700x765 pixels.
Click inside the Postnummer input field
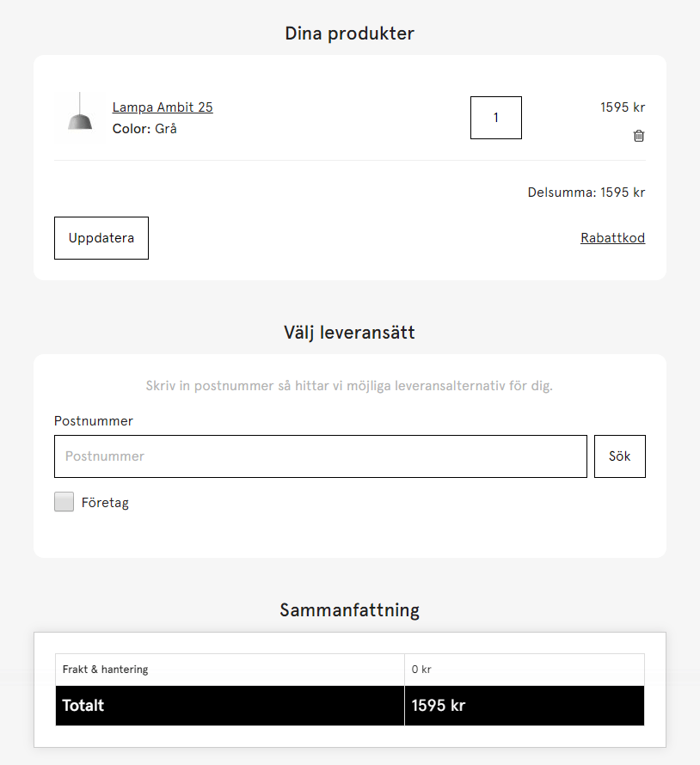tap(320, 456)
